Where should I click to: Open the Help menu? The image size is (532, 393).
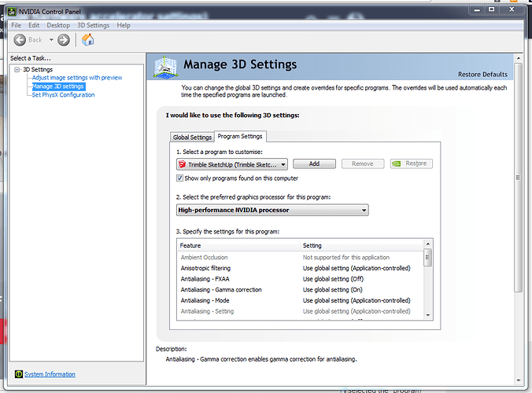click(124, 25)
